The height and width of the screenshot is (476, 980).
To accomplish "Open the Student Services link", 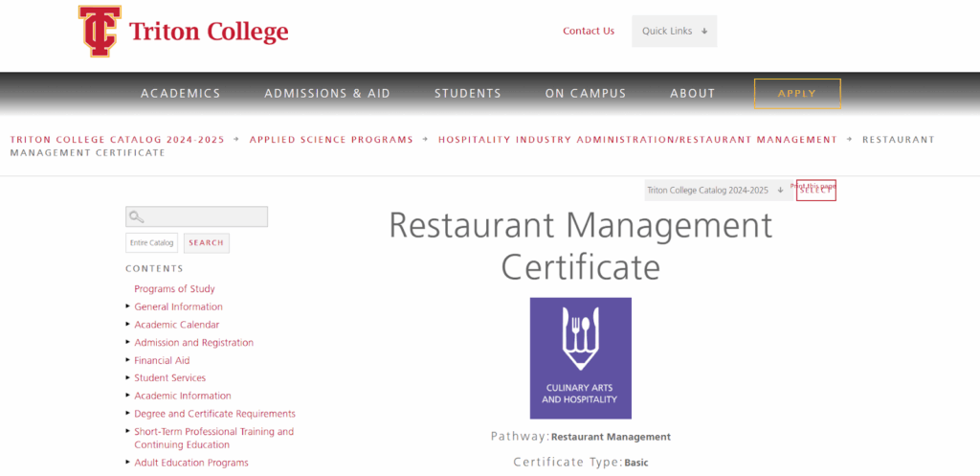I will coord(170,377).
